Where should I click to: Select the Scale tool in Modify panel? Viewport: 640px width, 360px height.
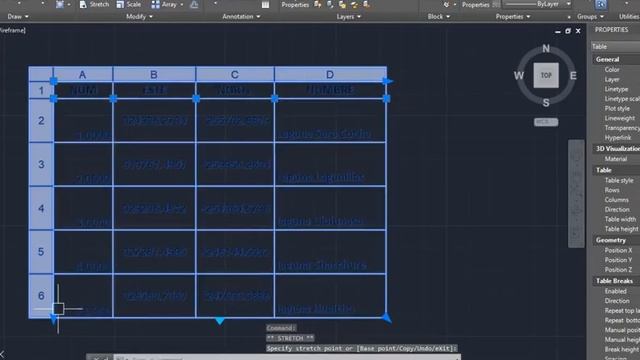click(128, 4)
